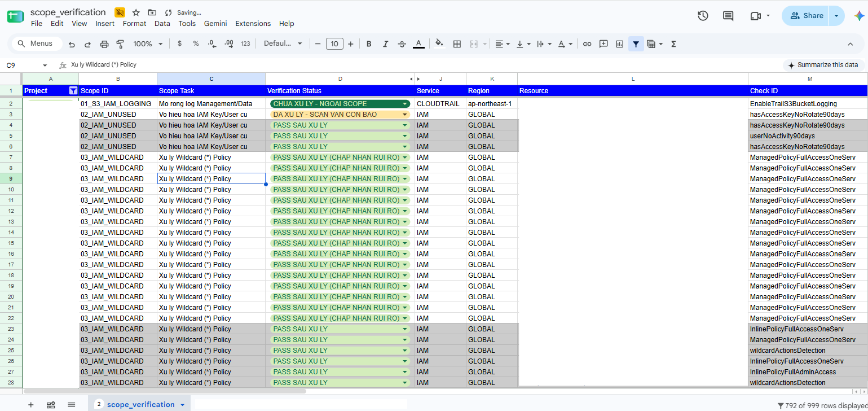Open zoom 100% dropdown
Screen dimensions: 868x411
pyautogui.click(x=148, y=43)
